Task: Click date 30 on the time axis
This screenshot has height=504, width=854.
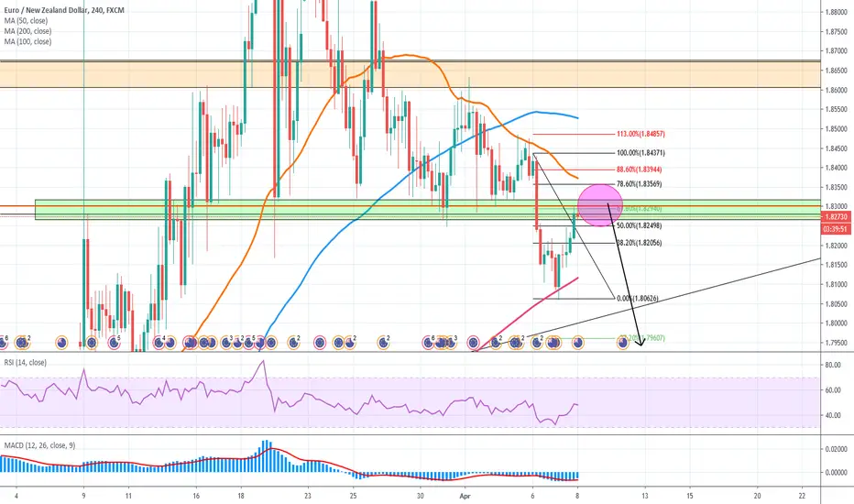Action: (420, 496)
